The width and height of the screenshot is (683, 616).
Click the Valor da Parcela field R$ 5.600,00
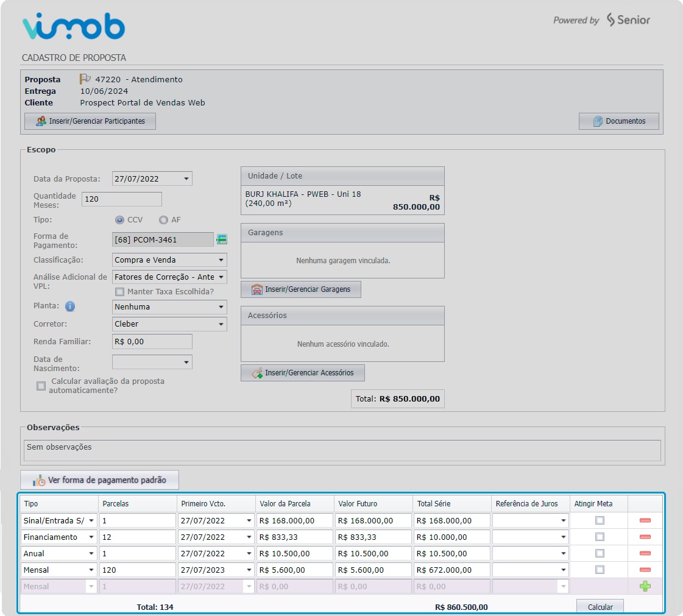(x=295, y=570)
